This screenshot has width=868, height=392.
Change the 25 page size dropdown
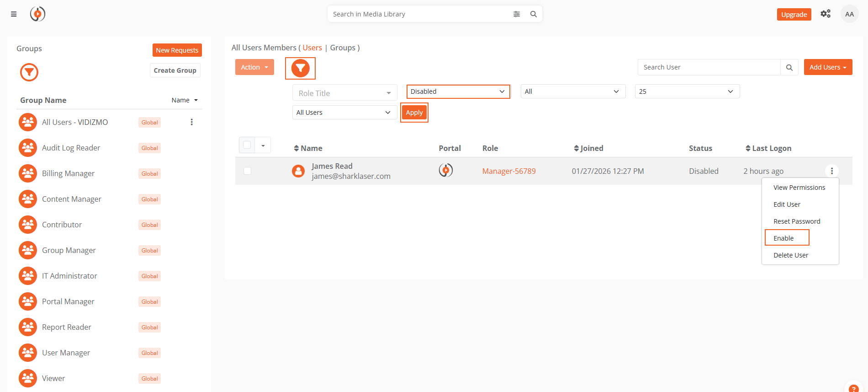click(x=687, y=91)
